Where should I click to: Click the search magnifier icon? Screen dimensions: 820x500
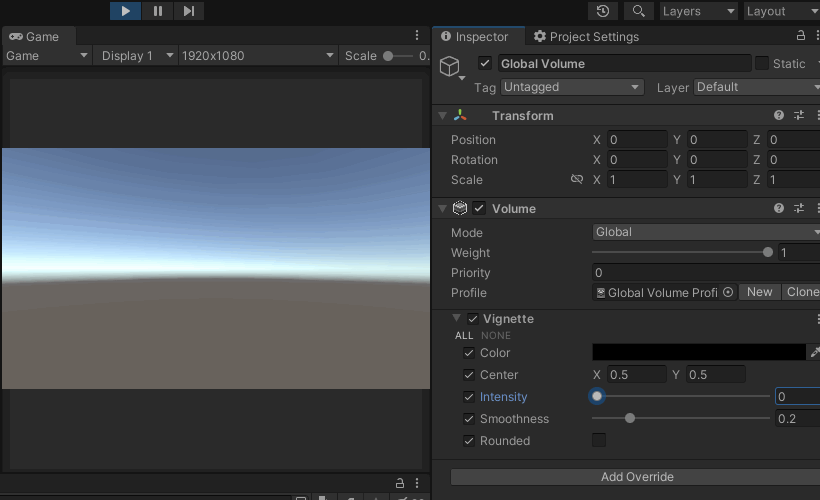click(638, 11)
